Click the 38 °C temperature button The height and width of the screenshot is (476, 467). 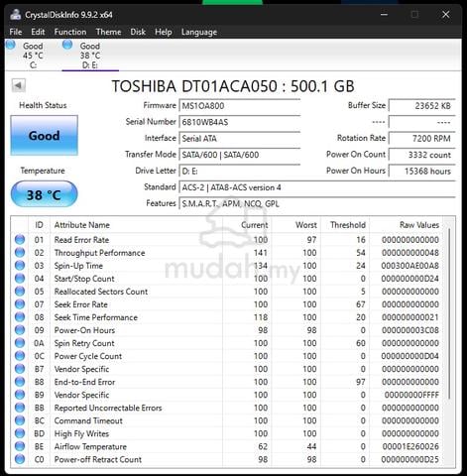[x=45, y=194]
